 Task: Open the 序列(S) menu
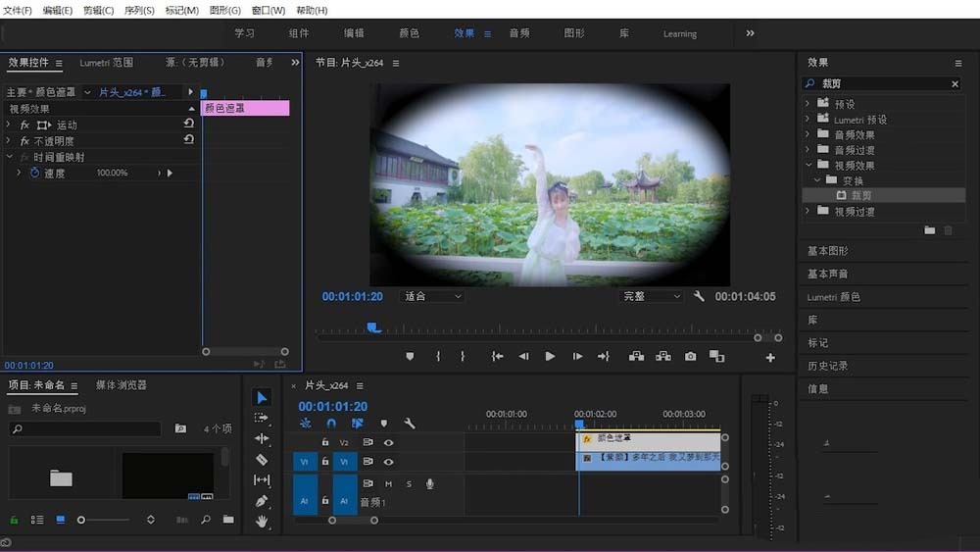(x=139, y=10)
